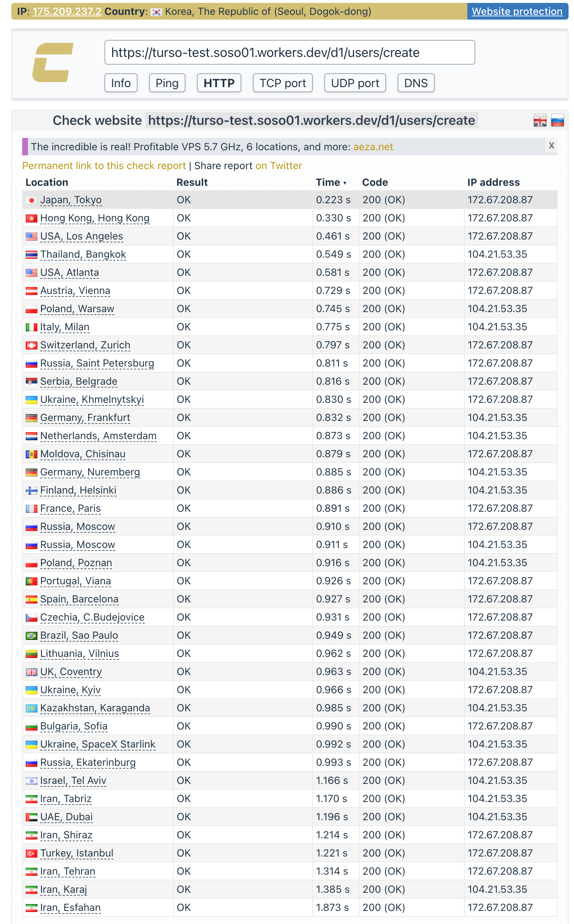Image resolution: width=574 pixels, height=924 pixels.
Task: Open the Website protection link
Action: (517, 11)
